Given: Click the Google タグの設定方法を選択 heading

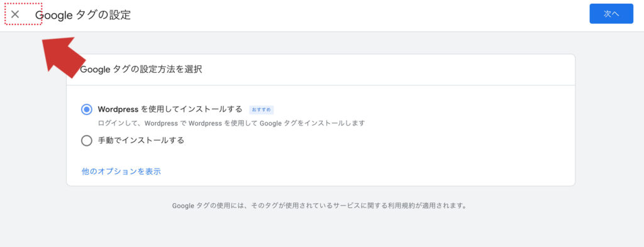Looking at the screenshot, I should [141, 69].
